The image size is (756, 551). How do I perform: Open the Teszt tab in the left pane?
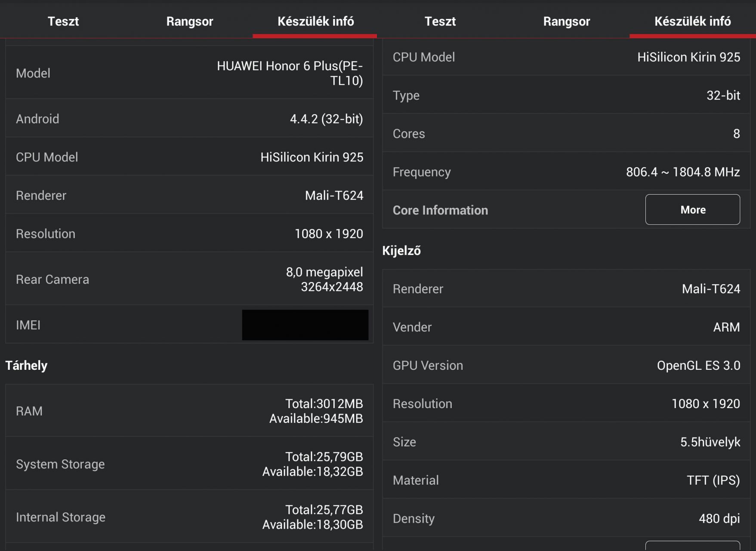click(x=63, y=21)
